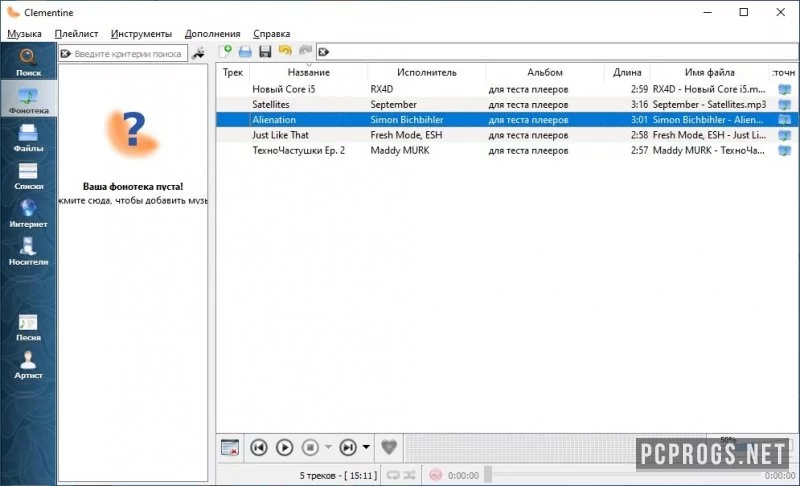The width and height of the screenshot is (800, 486).
Task: Click artist cell Simon Bichbihler
Action: [407, 120]
